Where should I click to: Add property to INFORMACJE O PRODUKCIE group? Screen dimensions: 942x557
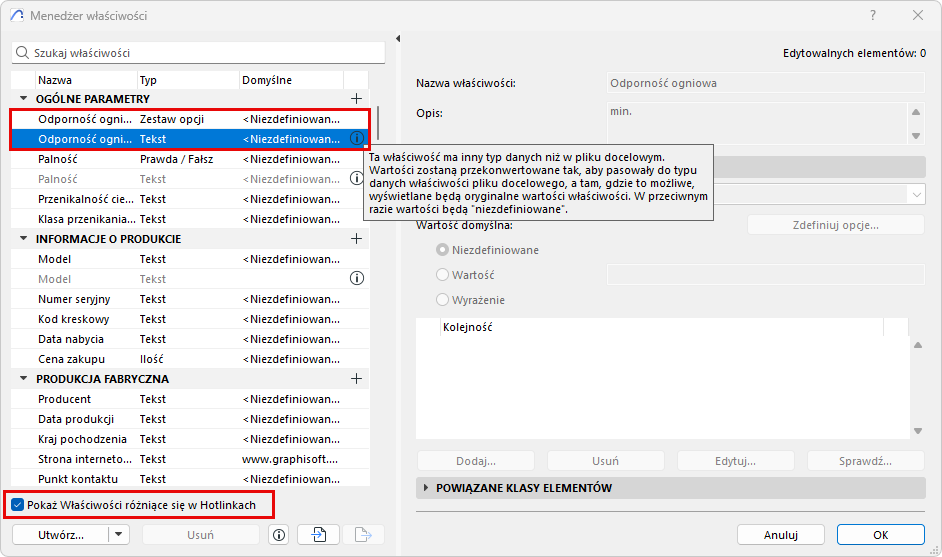pyautogui.click(x=356, y=239)
